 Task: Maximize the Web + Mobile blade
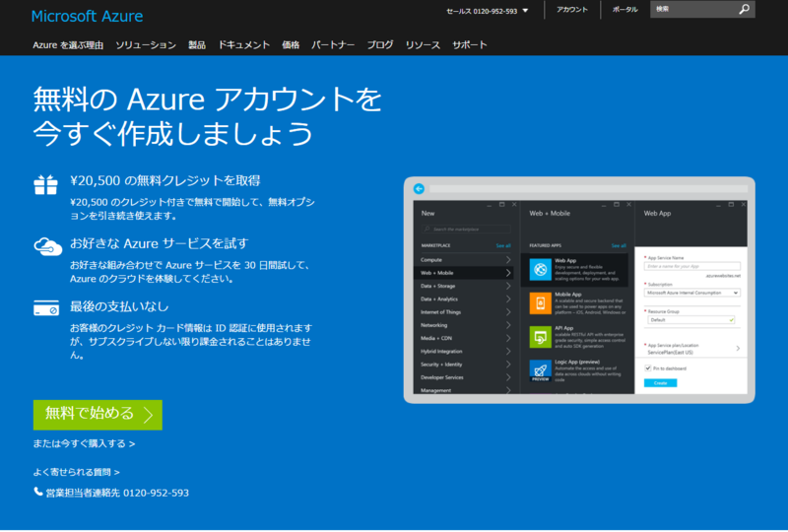(x=617, y=205)
